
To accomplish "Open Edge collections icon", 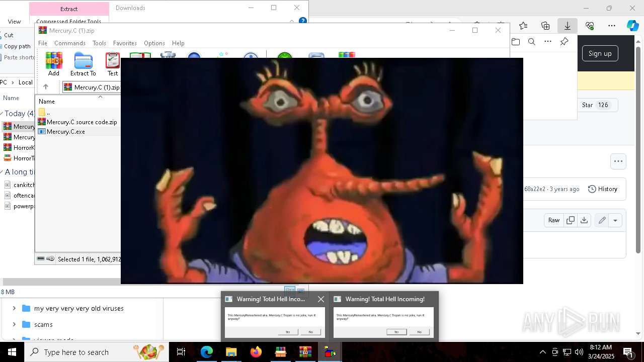I will coord(545,26).
